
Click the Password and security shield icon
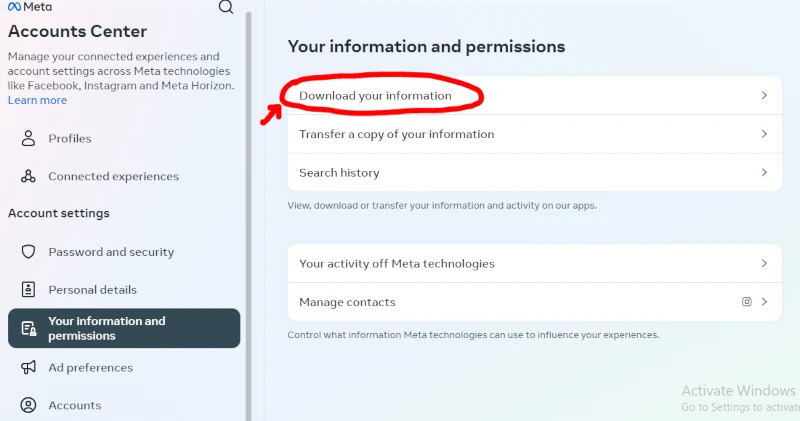pos(29,252)
